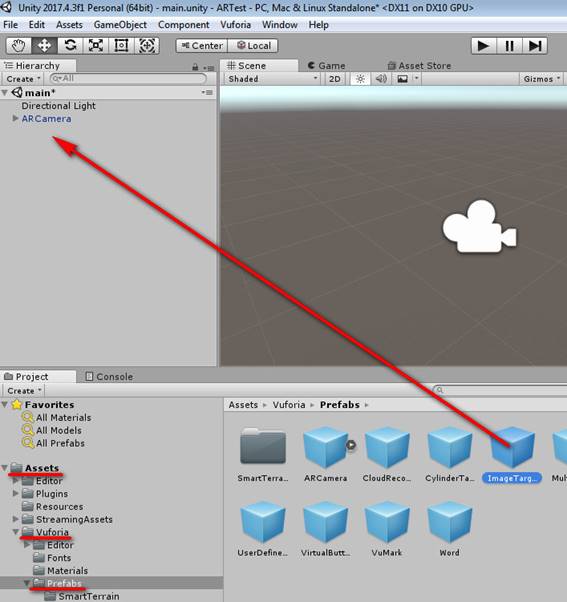Select the Rotate tool

coord(70,46)
